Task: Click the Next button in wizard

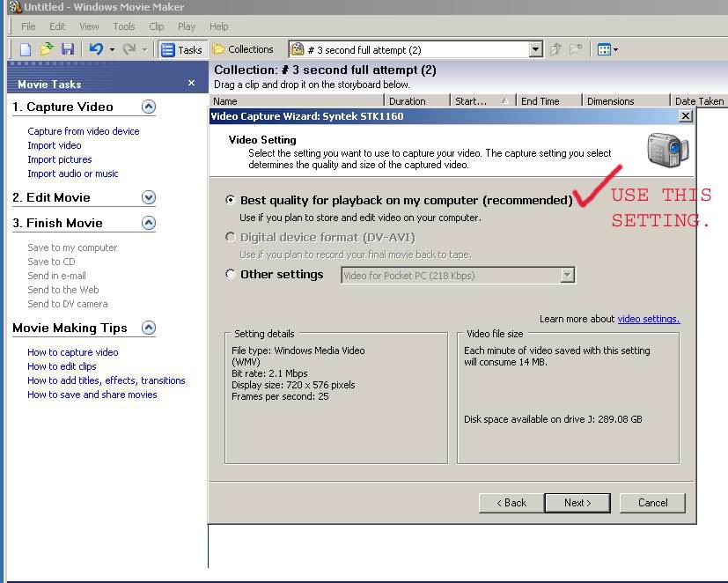Action: [577, 503]
